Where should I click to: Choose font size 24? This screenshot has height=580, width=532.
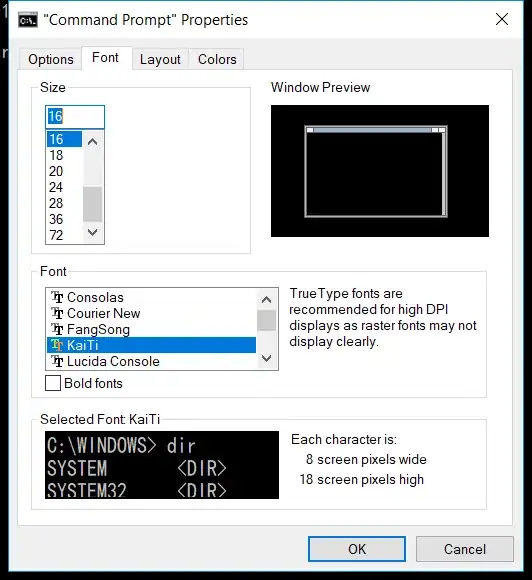[x=64, y=187]
